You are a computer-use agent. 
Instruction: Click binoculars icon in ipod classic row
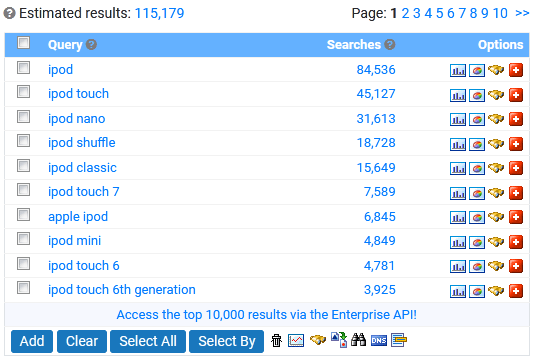(x=496, y=168)
